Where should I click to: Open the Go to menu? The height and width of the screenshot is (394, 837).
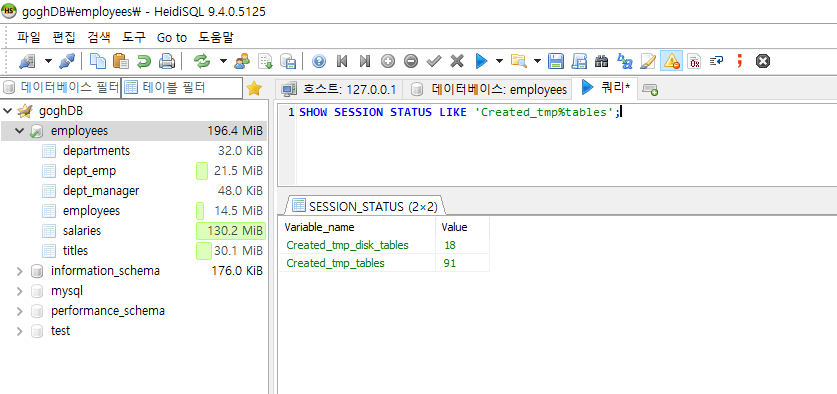(172, 38)
